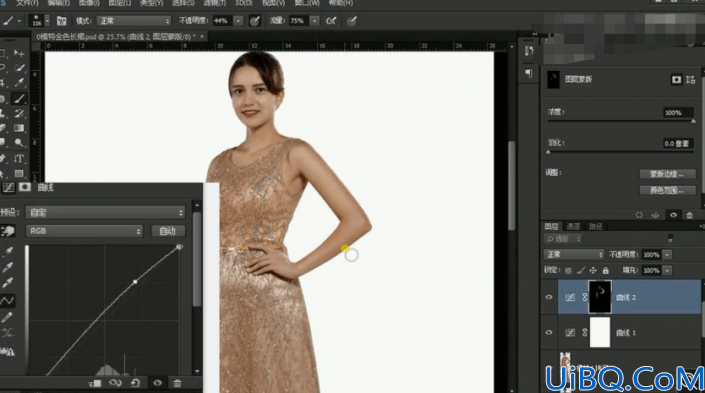
Task: Select the History Brush tool
Action: point(19,113)
